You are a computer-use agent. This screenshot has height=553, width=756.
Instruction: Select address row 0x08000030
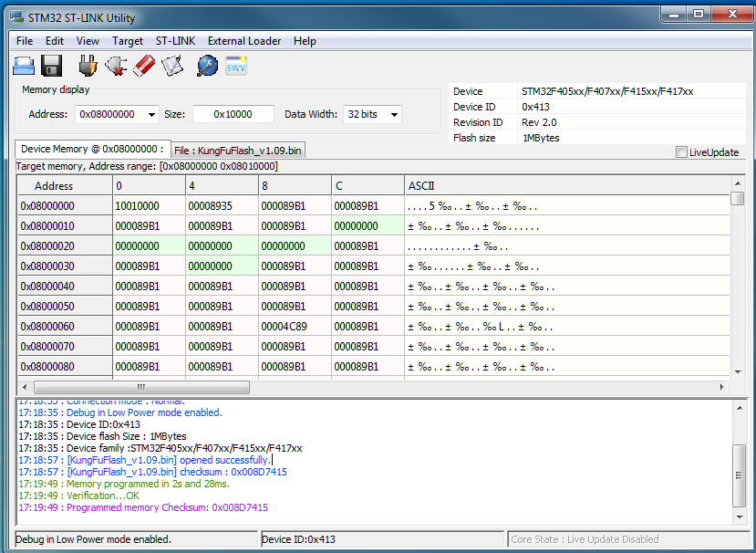[x=65, y=266]
